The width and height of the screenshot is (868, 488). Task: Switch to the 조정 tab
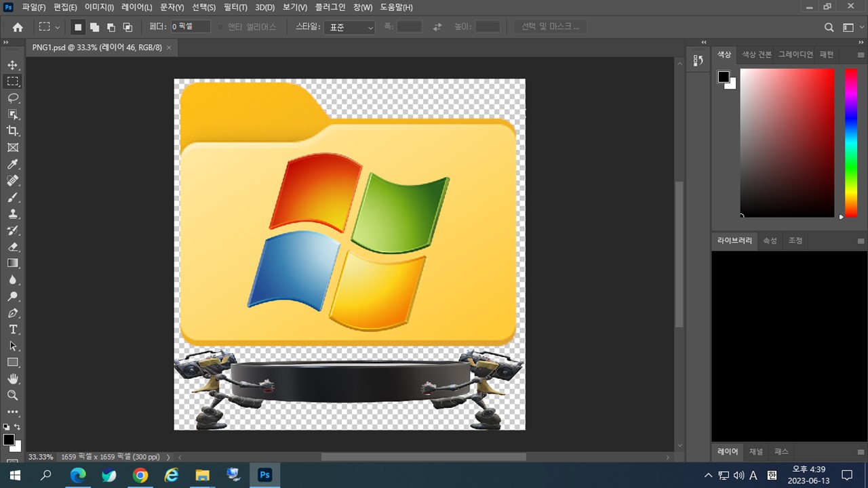[795, 241]
